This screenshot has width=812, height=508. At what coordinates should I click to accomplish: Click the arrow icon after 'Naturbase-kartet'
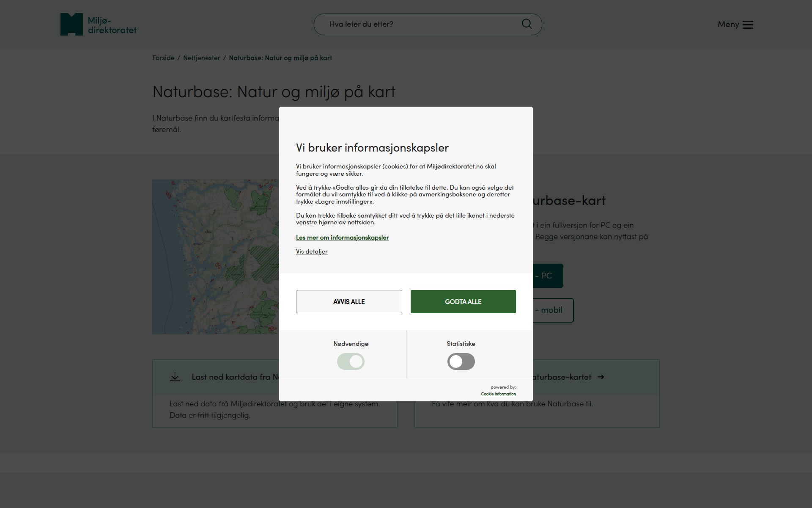click(x=601, y=377)
